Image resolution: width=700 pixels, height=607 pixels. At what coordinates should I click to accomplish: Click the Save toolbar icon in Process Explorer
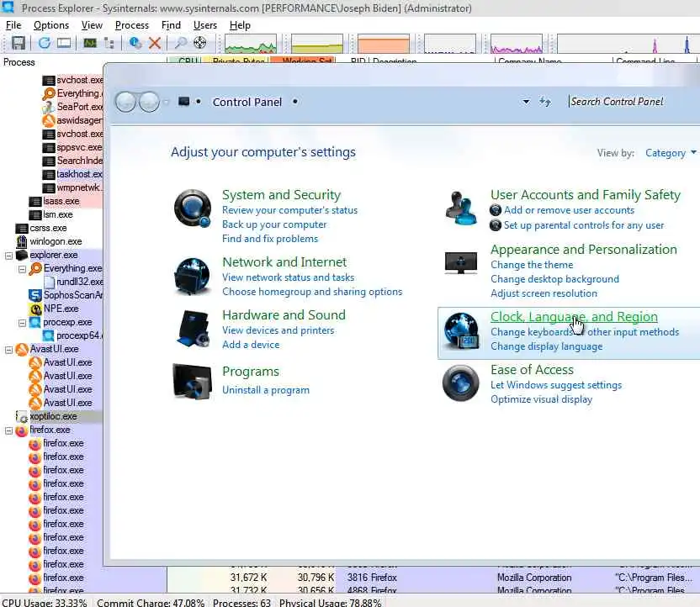[x=19, y=43]
